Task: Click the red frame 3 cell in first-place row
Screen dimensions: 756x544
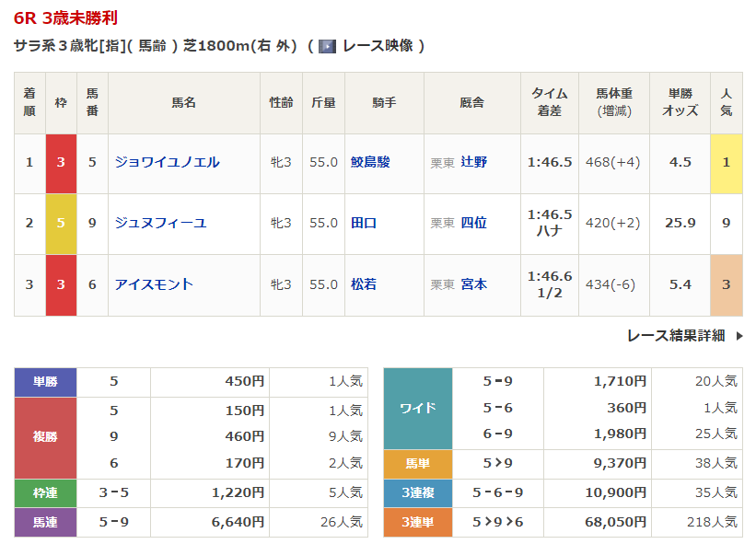Action: pos(61,162)
